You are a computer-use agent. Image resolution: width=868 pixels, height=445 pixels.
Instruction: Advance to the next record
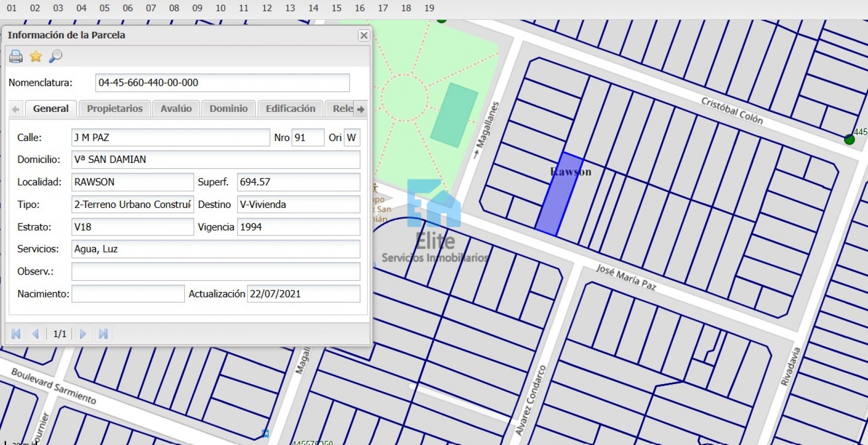[x=83, y=334]
